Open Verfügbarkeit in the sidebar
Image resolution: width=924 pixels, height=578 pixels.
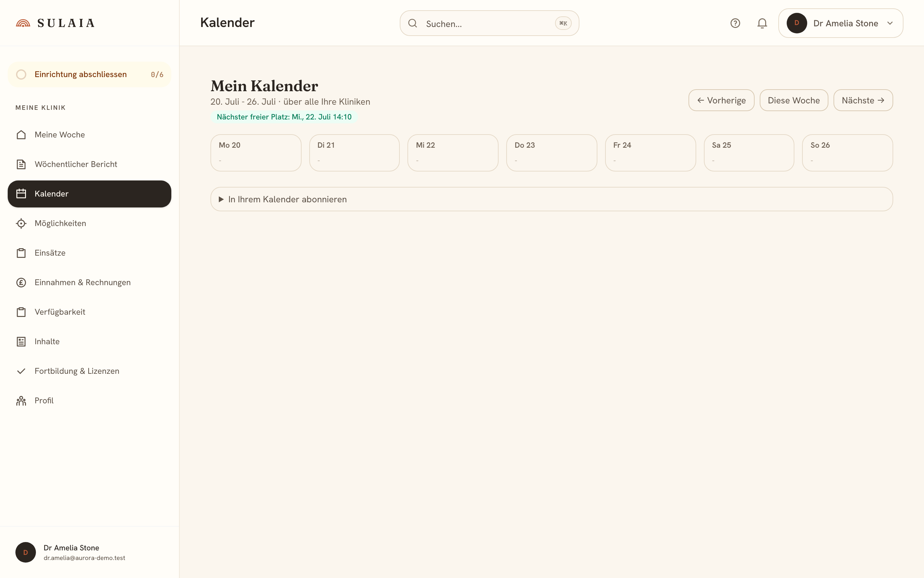[x=89, y=312]
